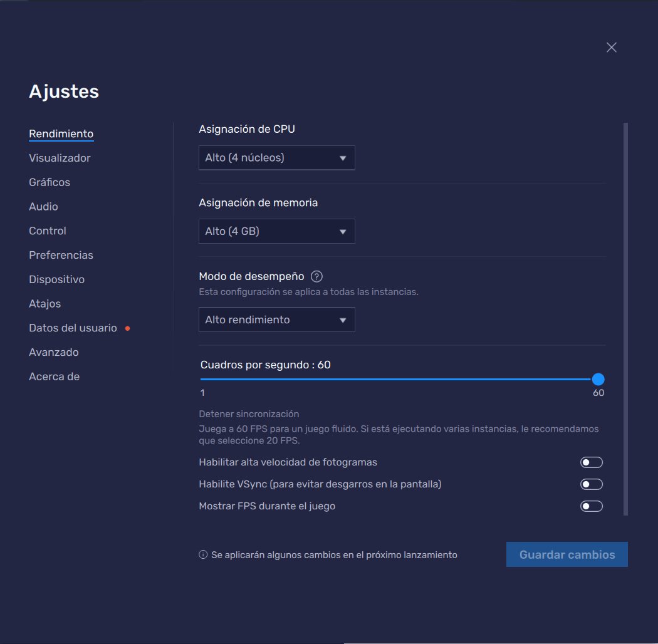
Task: Click the help icon next to Modo de desempeño
Action: [x=316, y=276]
